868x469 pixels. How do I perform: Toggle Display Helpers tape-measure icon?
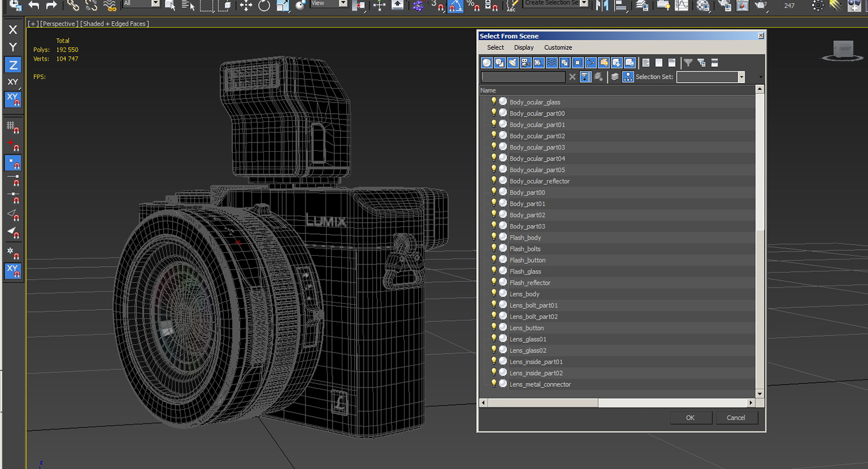click(538, 63)
